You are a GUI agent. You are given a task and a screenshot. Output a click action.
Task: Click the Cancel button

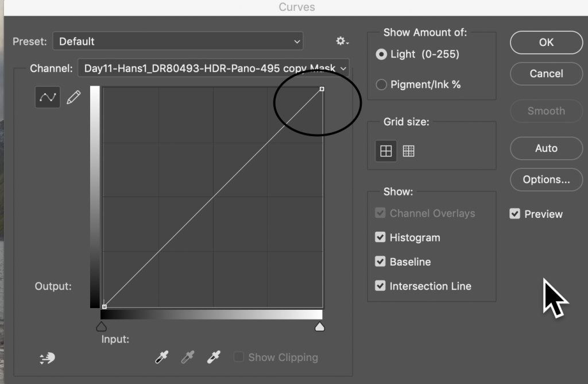(x=547, y=74)
